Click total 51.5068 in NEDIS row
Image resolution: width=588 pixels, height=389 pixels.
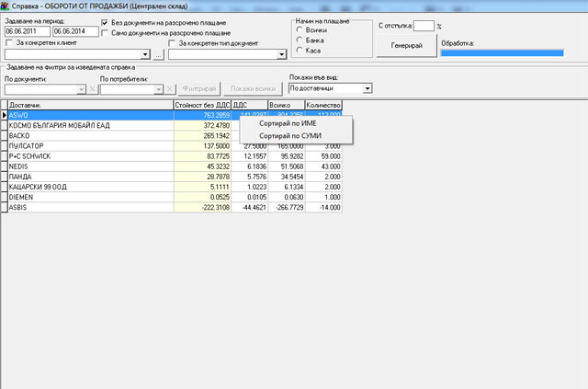click(x=287, y=166)
